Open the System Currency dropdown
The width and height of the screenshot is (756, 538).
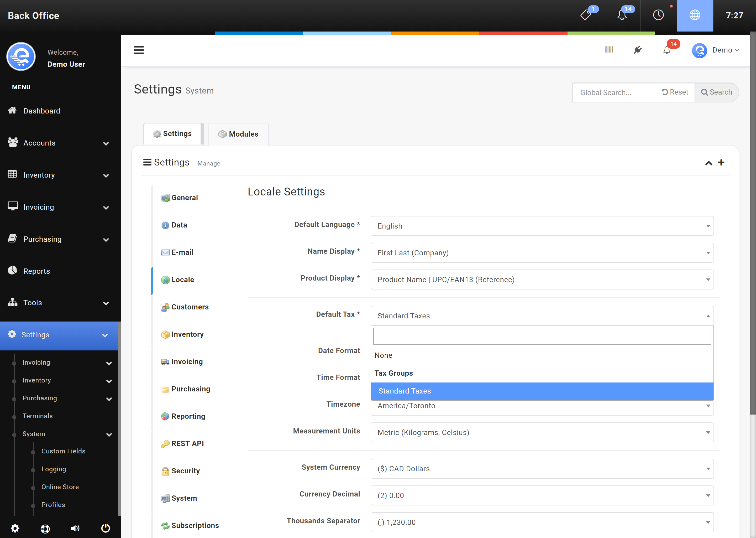[542, 468]
